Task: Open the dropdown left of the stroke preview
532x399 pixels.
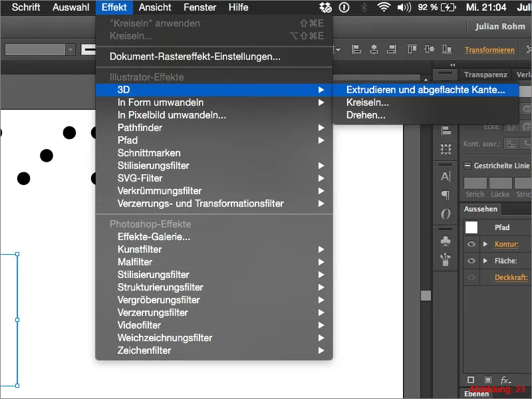Action: point(70,50)
